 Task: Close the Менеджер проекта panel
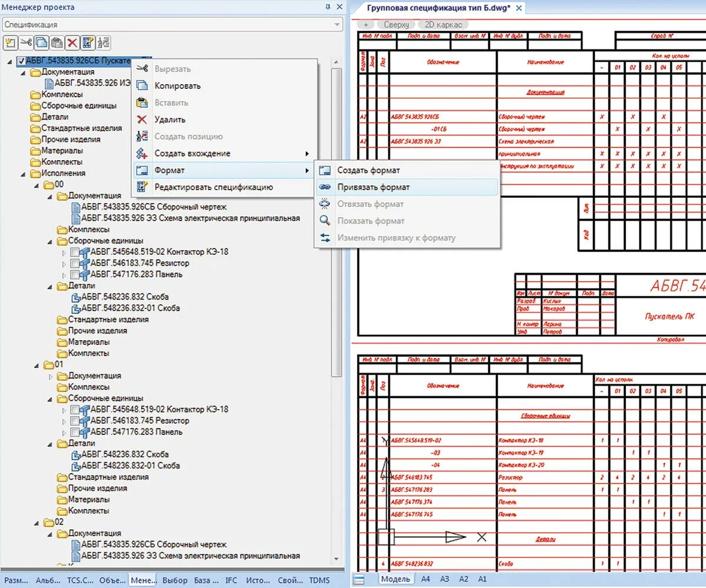[x=339, y=7]
